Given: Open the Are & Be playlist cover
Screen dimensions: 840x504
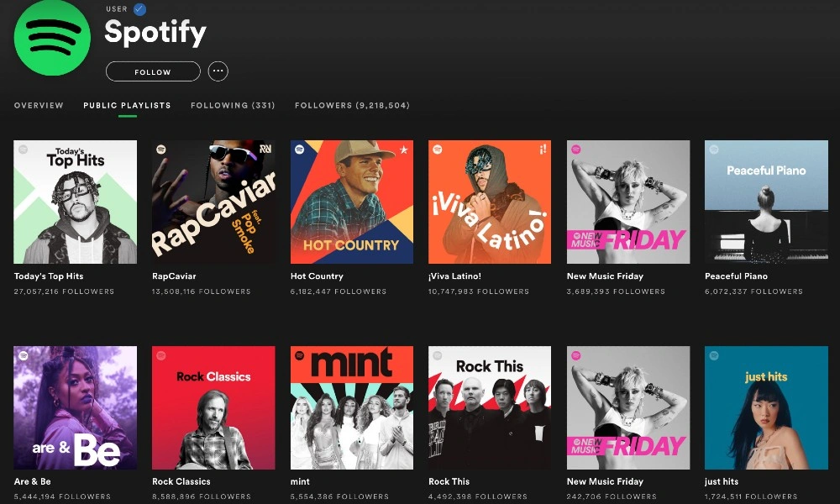Looking at the screenshot, I should pyautogui.click(x=76, y=407).
